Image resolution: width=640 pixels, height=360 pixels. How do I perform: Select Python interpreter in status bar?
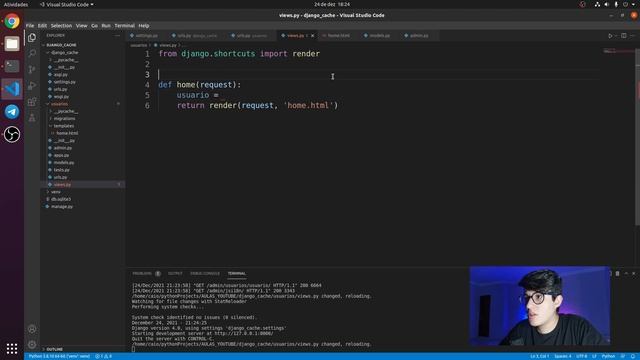pyautogui.click(x=59, y=356)
